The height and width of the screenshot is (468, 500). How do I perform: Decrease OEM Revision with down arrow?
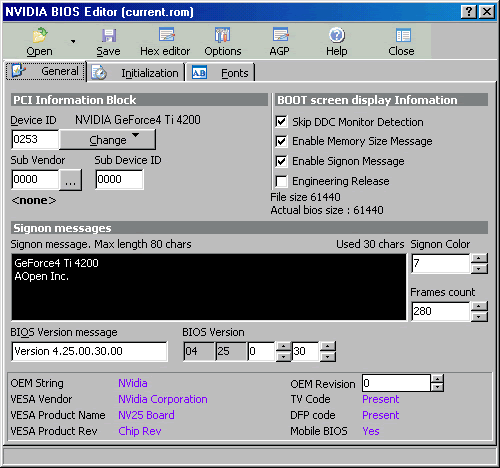437,387
